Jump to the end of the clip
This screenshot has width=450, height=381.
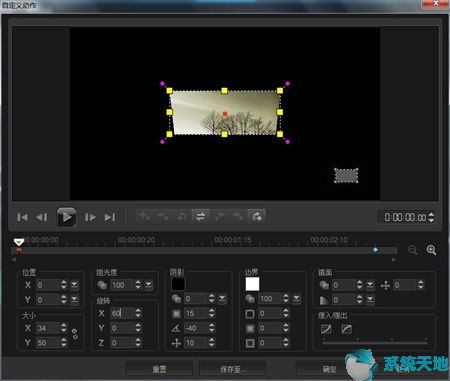[110, 217]
